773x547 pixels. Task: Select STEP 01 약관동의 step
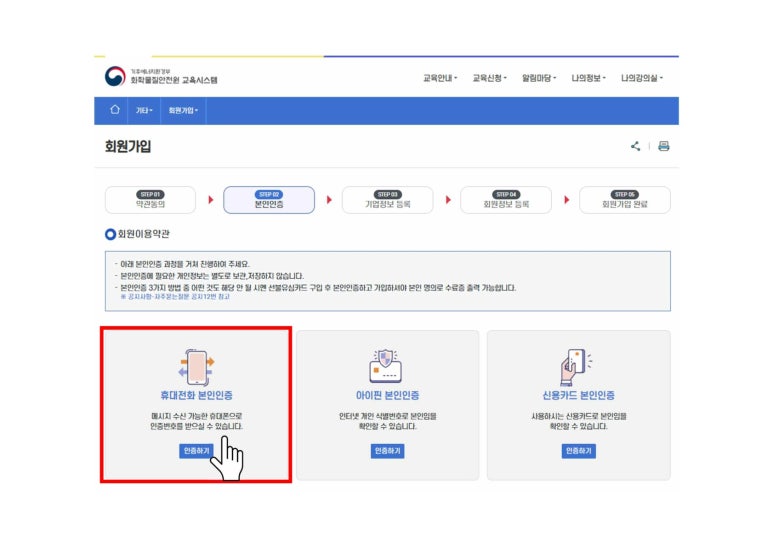point(150,200)
